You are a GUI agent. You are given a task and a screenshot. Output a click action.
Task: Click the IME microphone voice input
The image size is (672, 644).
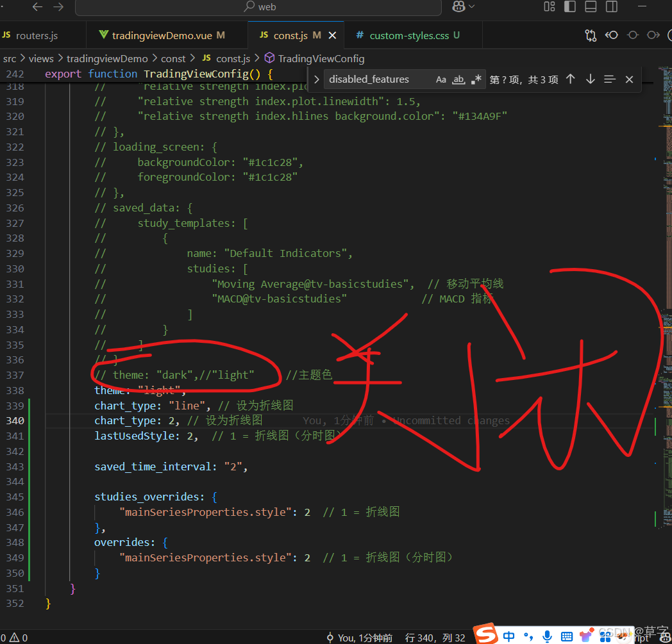coord(548,637)
